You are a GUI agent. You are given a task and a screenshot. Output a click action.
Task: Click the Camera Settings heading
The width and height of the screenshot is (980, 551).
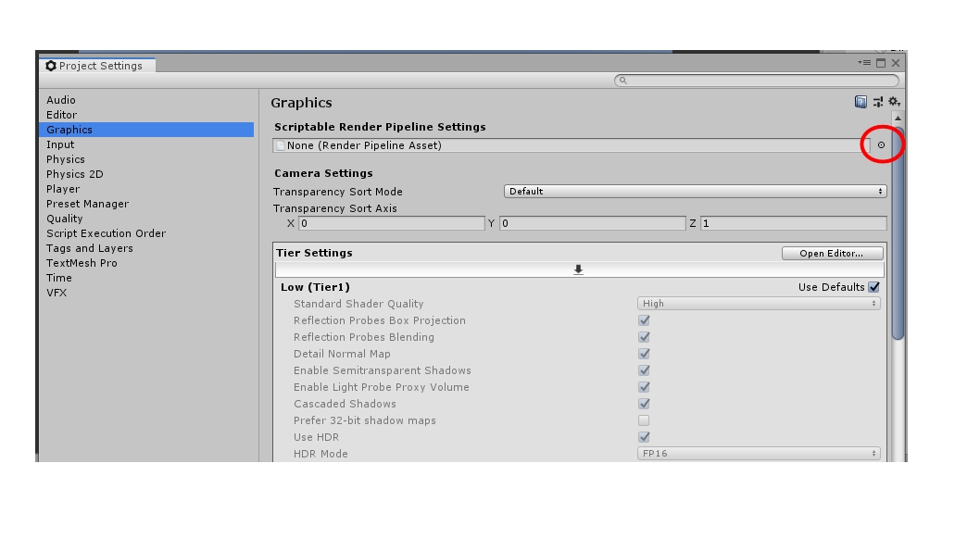(323, 173)
